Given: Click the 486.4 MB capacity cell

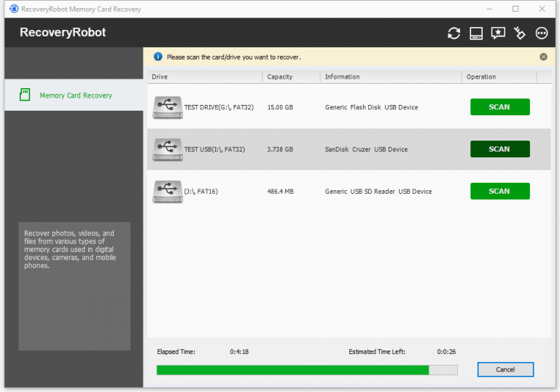Looking at the screenshot, I should [280, 192].
